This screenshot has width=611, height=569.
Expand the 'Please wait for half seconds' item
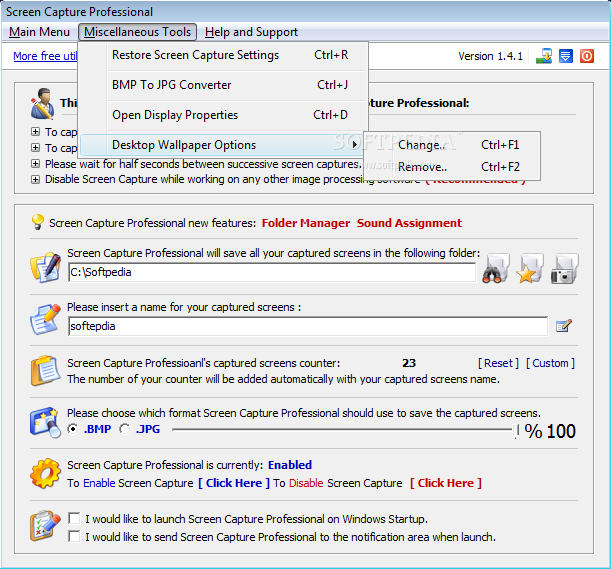tap(35, 164)
